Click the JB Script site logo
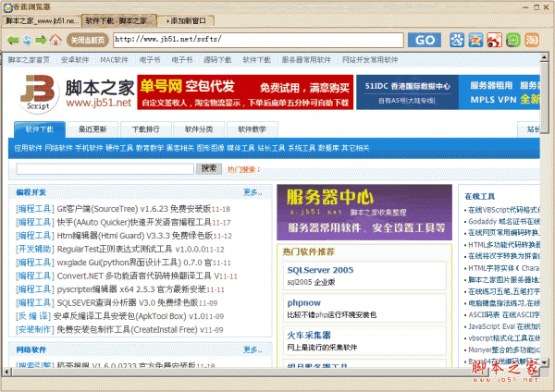The width and height of the screenshot is (555, 392). [x=39, y=93]
